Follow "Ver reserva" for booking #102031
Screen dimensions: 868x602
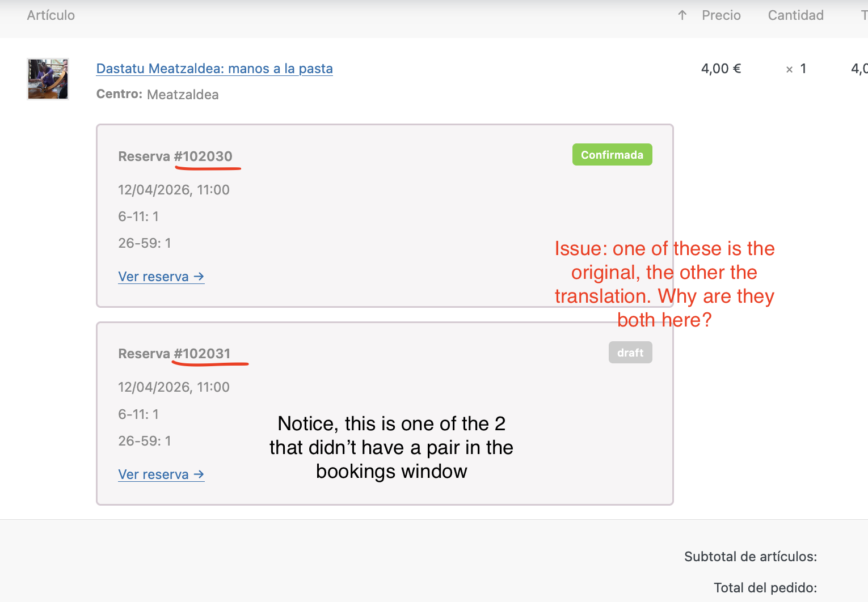point(154,474)
